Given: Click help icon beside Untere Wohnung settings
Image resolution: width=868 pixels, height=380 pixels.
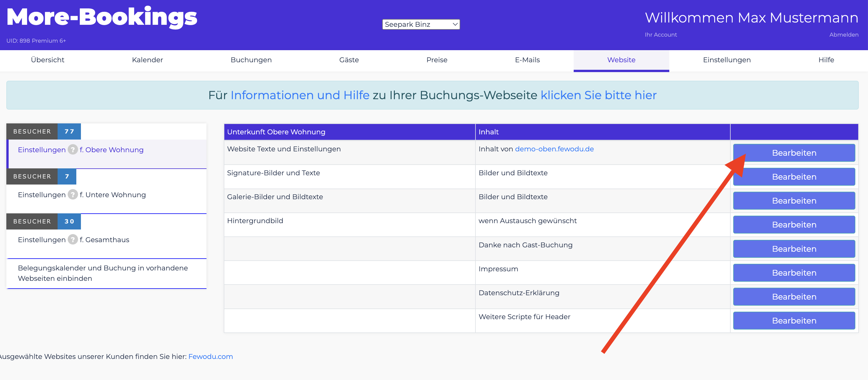Looking at the screenshot, I should tap(73, 194).
